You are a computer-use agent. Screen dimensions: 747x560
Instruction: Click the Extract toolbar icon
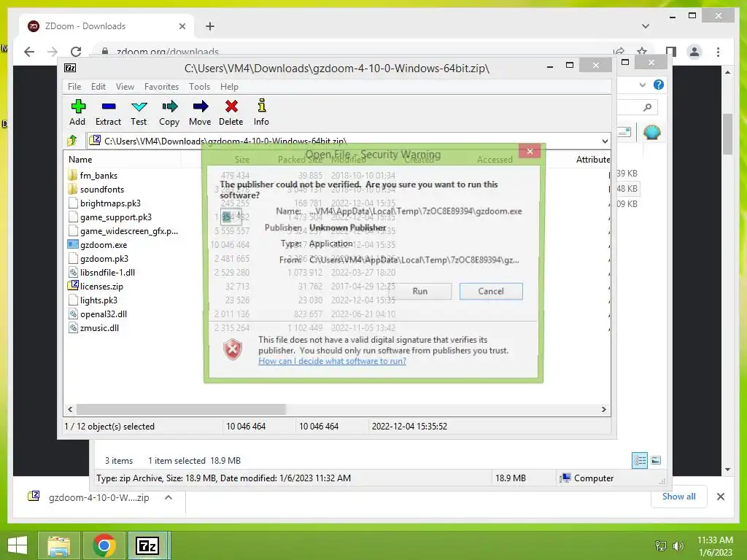pyautogui.click(x=108, y=112)
